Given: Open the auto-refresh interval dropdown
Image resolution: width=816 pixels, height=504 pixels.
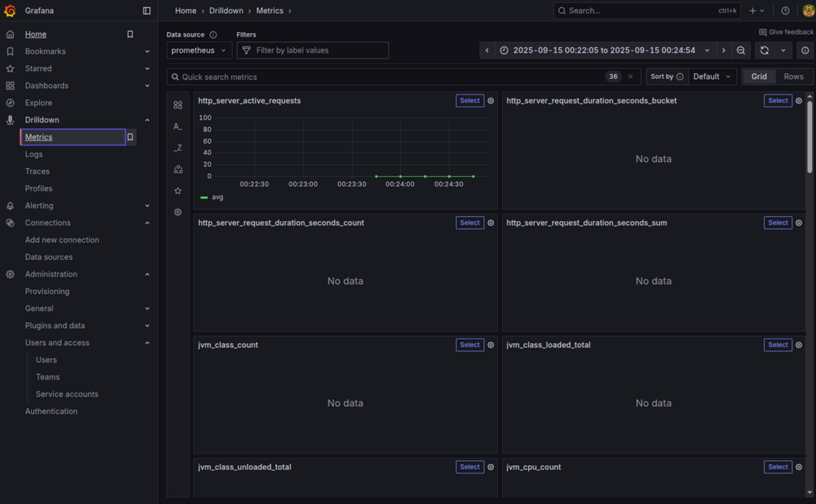Looking at the screenshot, I should (x=783, y=50).
